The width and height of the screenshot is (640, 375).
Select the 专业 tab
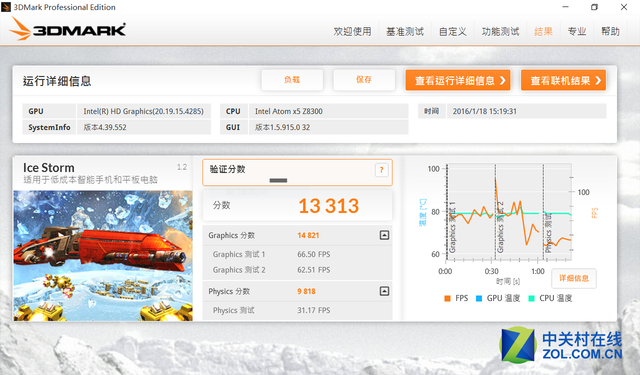click(x=577, y=31)
